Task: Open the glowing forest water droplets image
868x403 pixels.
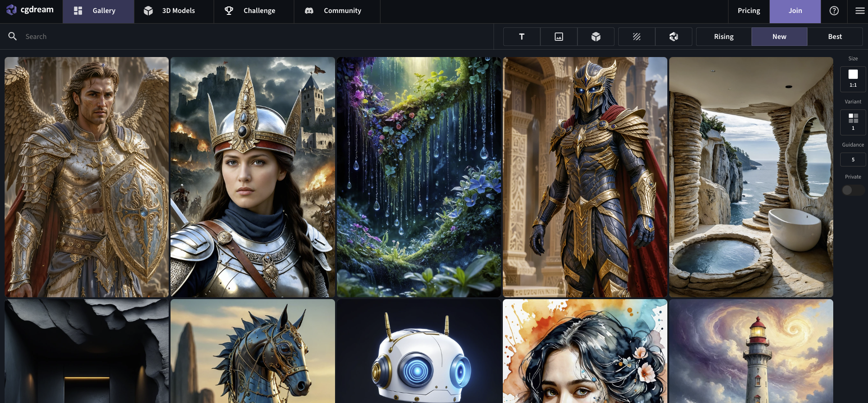Action: (x=419, y=177)
